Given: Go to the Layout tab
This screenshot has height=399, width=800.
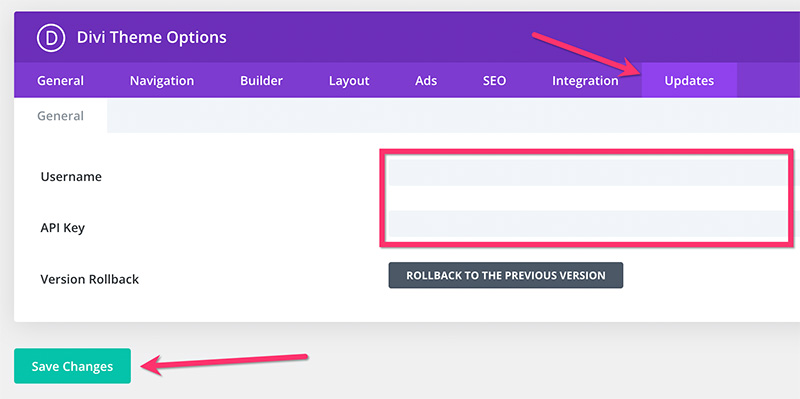Looking at the screenshot, I should [x=349, y=81].
